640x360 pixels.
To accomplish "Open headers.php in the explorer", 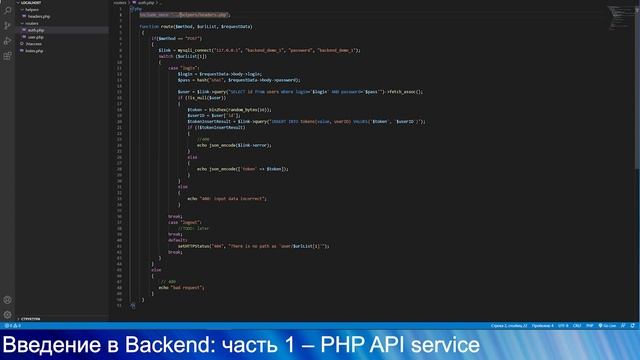I will pyautogui.click(x=39, y=16).
